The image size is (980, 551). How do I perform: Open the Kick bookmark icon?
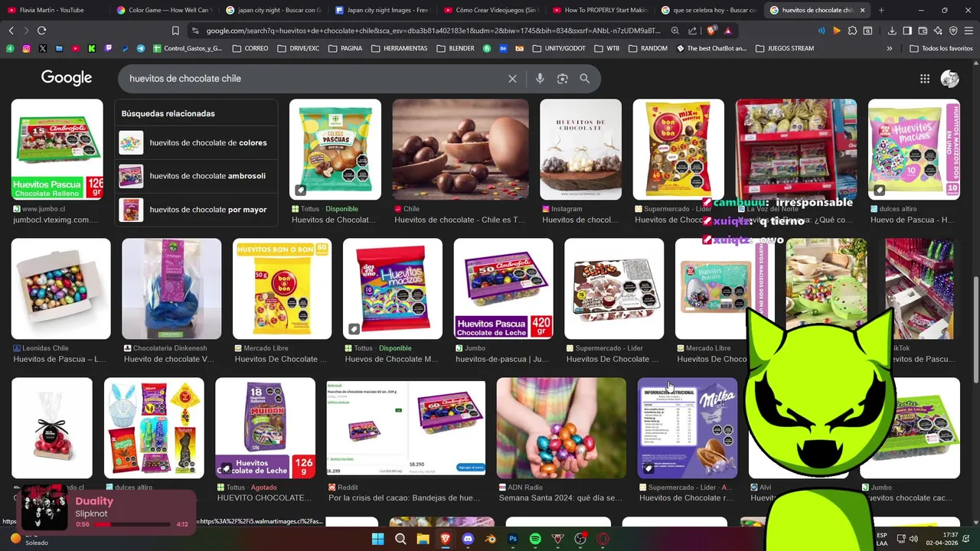92,48
